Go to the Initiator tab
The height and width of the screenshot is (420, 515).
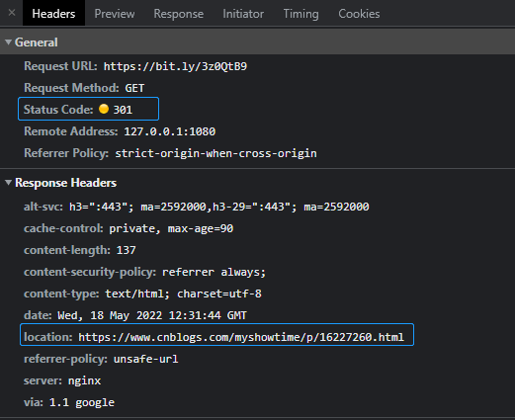pos(243,14)
